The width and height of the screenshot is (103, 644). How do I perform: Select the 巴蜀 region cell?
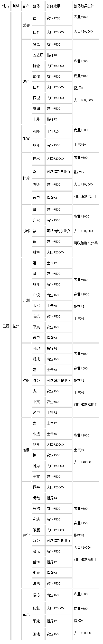point(6,326)
